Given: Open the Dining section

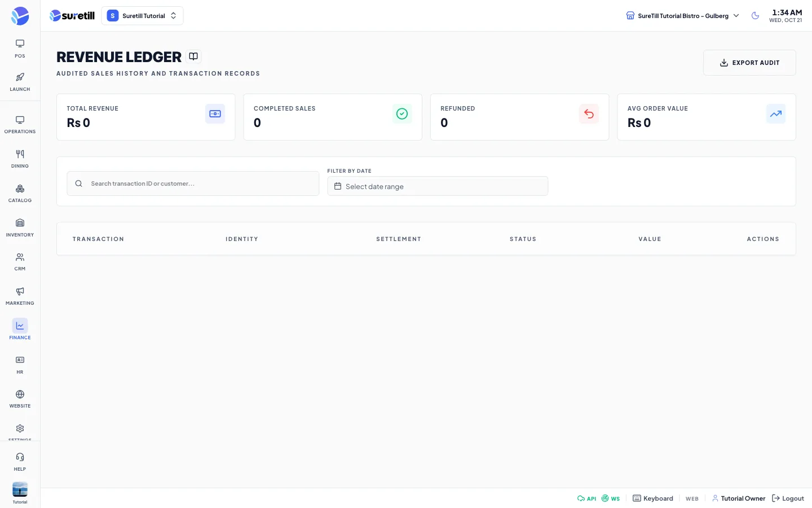Looking at the screenshot, I should coord(20,159).
